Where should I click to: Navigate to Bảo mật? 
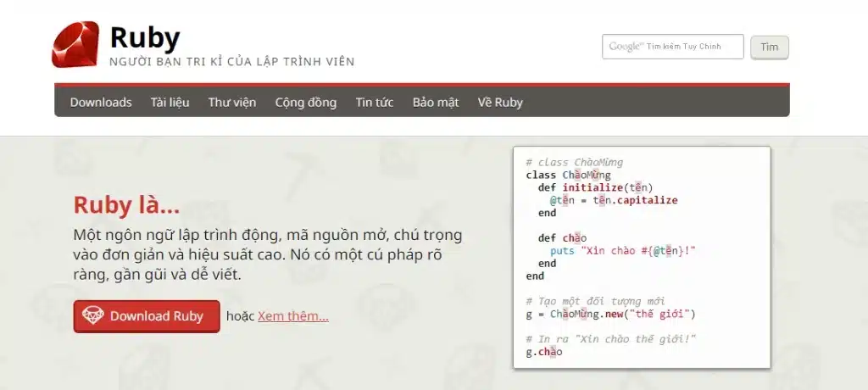tap(436, 103)
